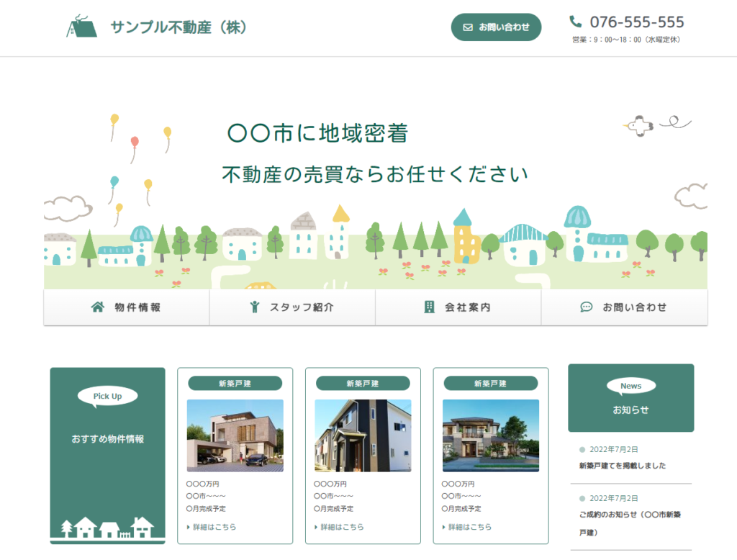737x560 pixels.
Task: Click the building icon next to 会社案内
Action: coord(429,307)
